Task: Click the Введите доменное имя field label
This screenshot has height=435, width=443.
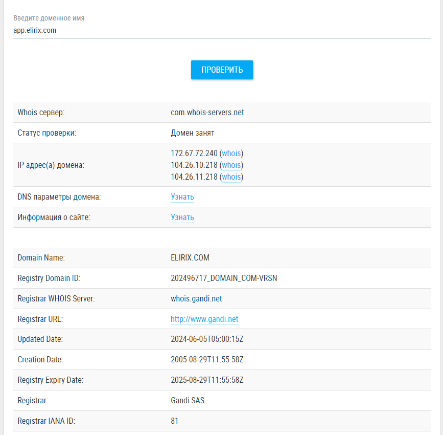Action: [x=49, y=18]
